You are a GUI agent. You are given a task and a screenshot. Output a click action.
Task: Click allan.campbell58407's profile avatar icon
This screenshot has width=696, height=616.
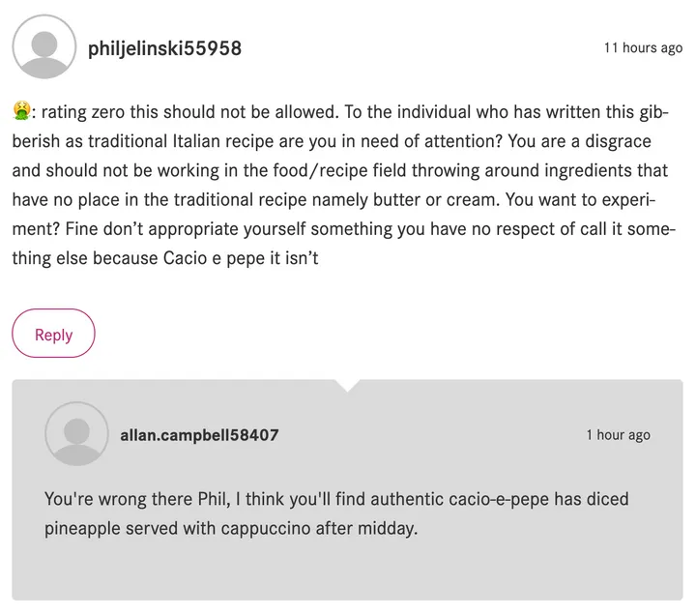(76, 434)
